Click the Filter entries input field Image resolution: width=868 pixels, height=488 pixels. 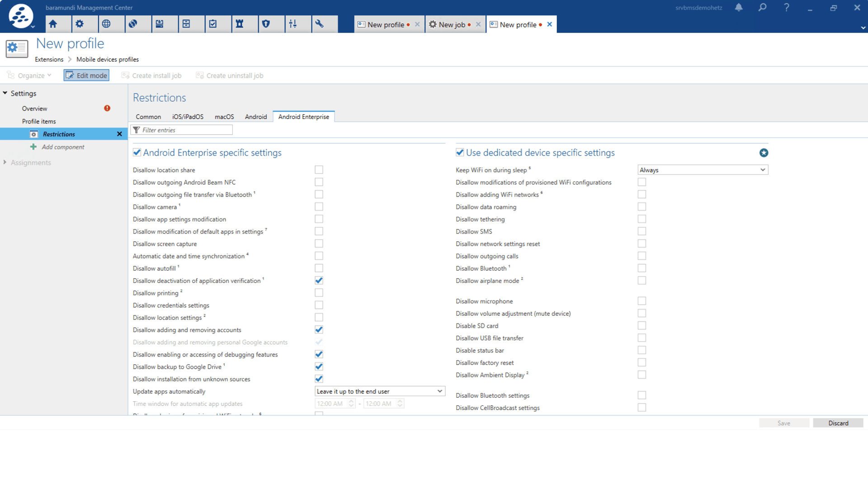point(182,130)
